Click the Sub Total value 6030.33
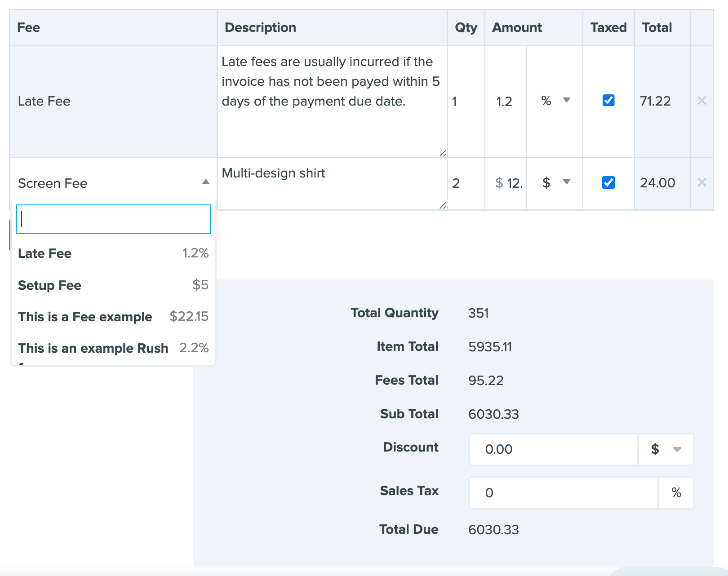Screen dimensions: 728x576 493,414
